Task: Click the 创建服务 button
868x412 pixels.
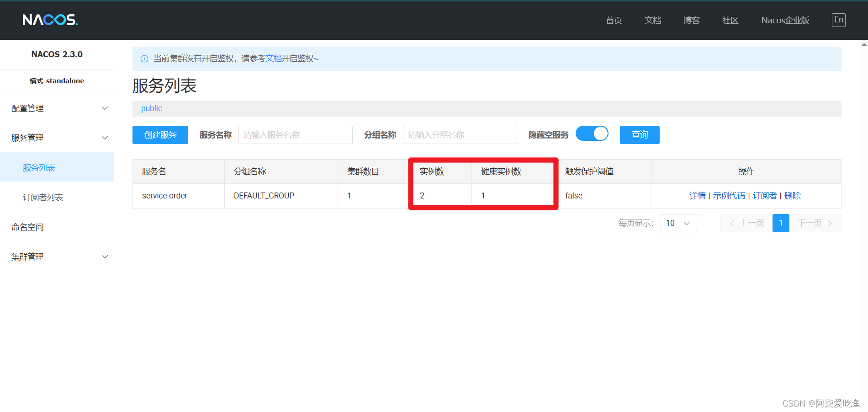Action: pos(160,135)
